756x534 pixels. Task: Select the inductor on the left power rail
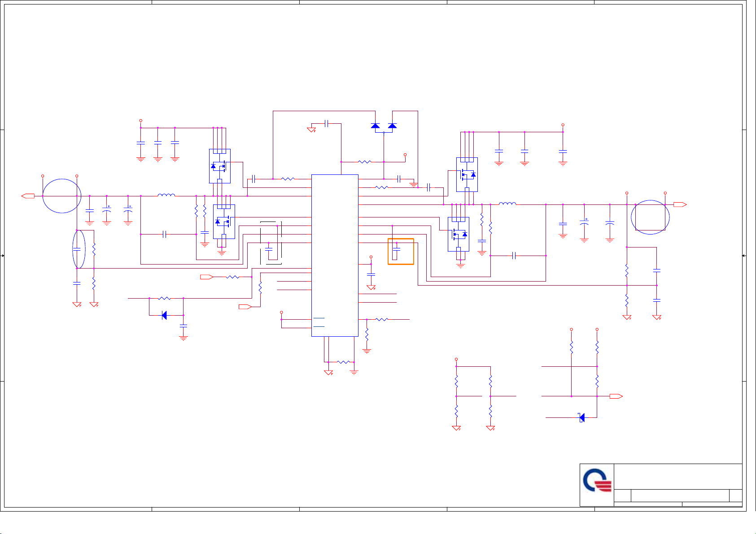[166, 195]
